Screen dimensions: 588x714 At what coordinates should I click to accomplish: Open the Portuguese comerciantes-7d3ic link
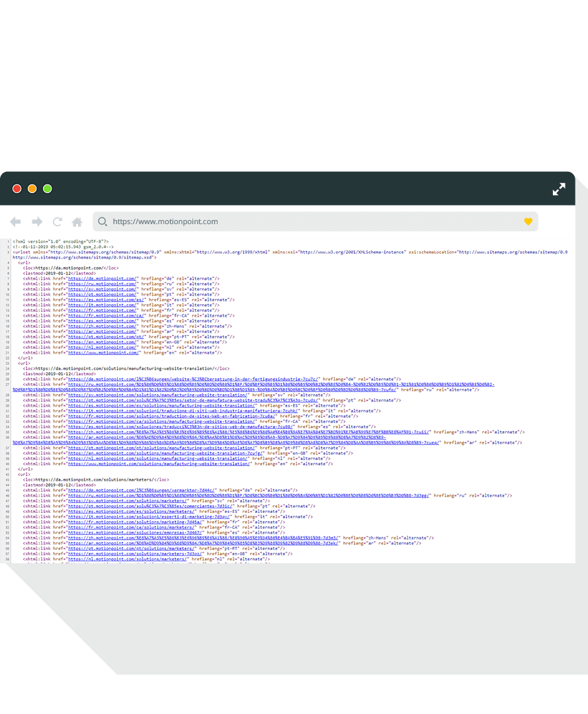pos(150,506)
